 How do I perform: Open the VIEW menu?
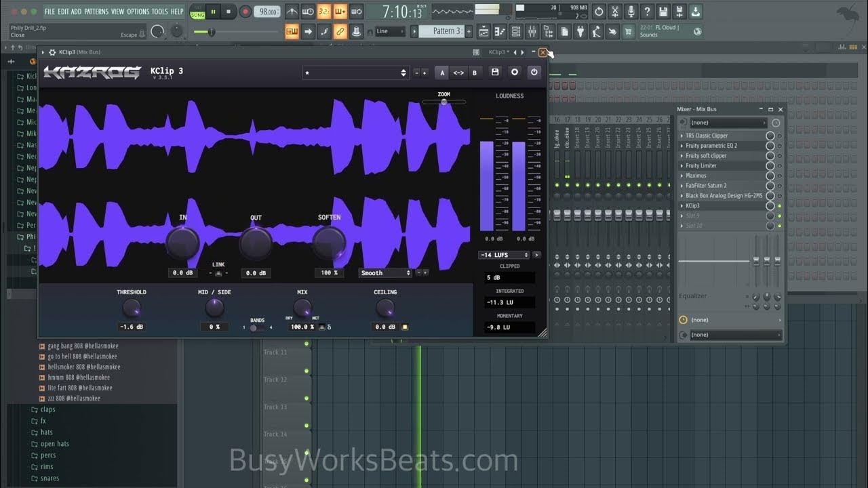118,12
